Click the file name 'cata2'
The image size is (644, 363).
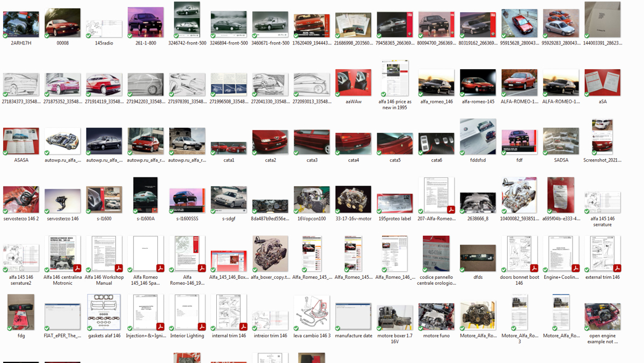pyautogui.click(x=270, y=160)
